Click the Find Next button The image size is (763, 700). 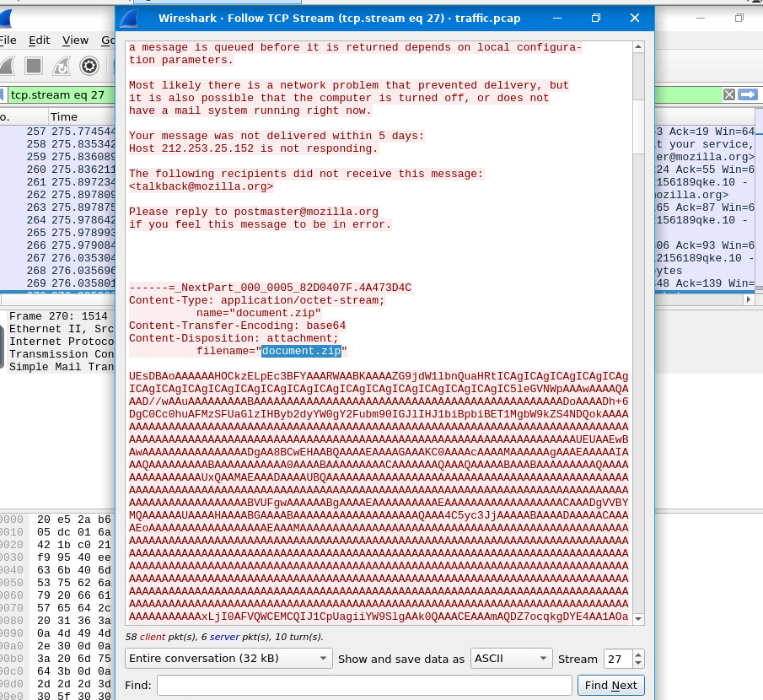(x=610, y=686)
